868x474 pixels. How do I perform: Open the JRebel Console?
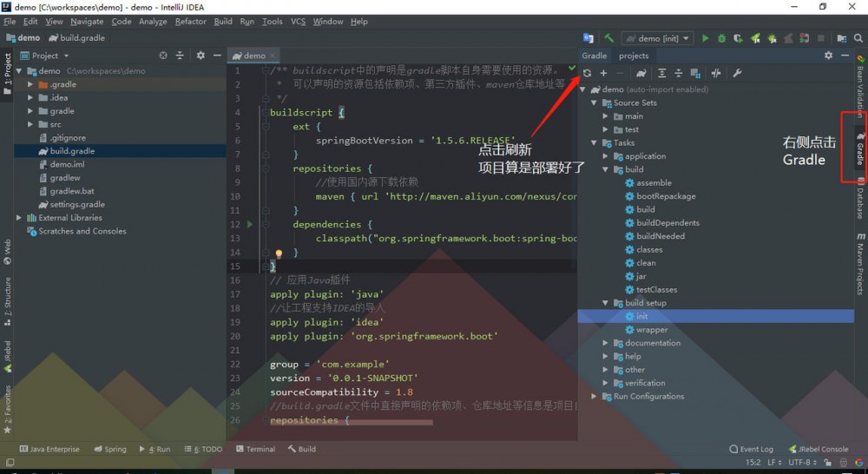coord(819,449)
